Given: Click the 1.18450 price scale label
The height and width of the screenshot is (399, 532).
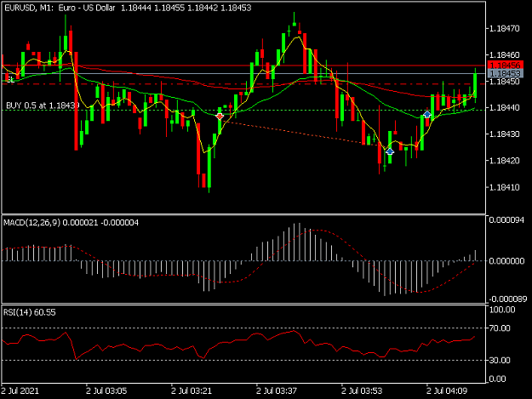Looking at the screenshot, I should pos(505,82).
